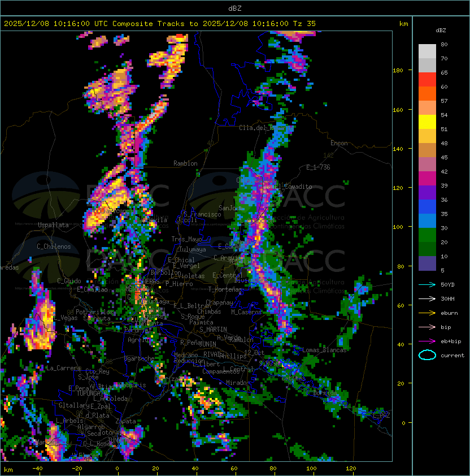Click the 'L_Vegas' place label
This screenshot has width=470, height=476.
coord(66,318)
